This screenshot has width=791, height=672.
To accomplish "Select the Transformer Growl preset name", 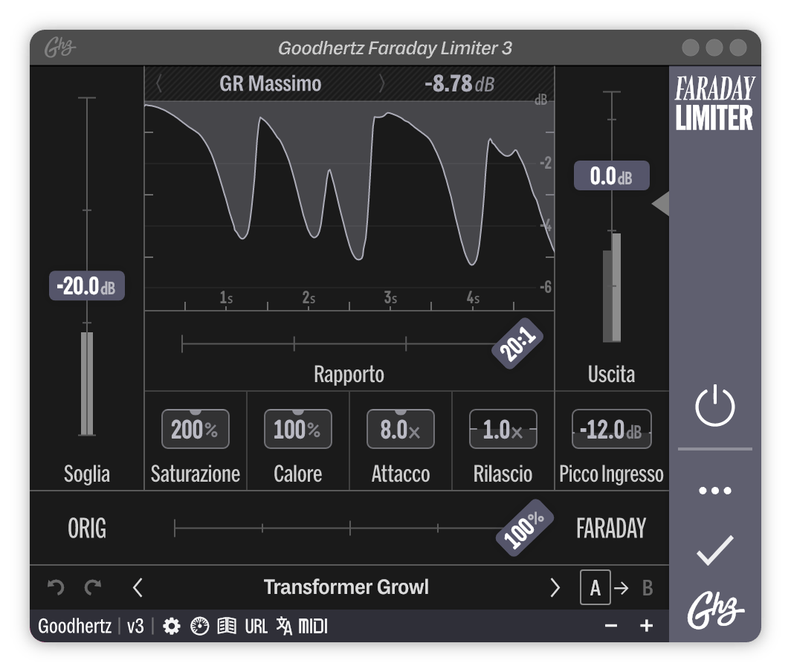I will pos(346,587).
